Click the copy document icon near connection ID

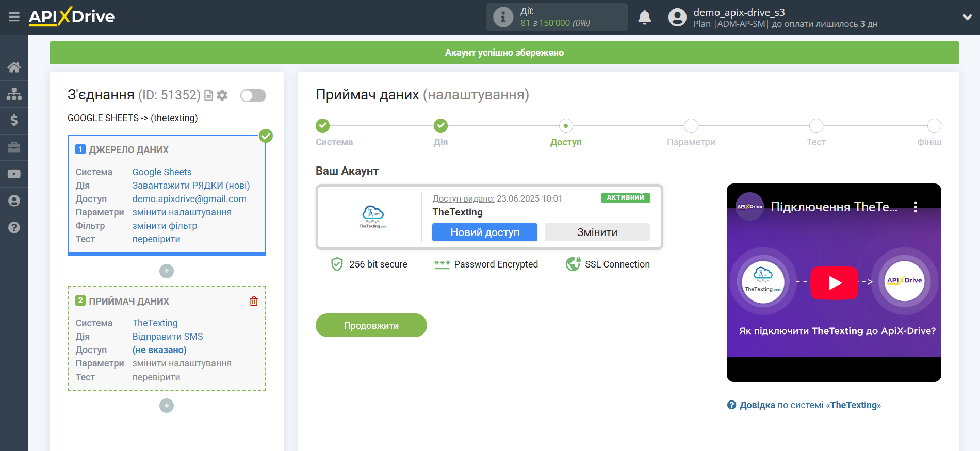[x=209, y=95]
